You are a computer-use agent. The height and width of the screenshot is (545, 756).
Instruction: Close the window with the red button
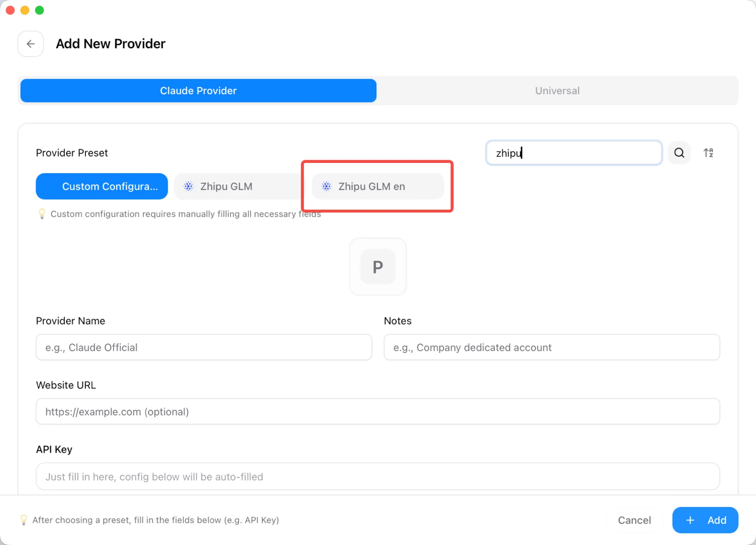pos(10,10)
